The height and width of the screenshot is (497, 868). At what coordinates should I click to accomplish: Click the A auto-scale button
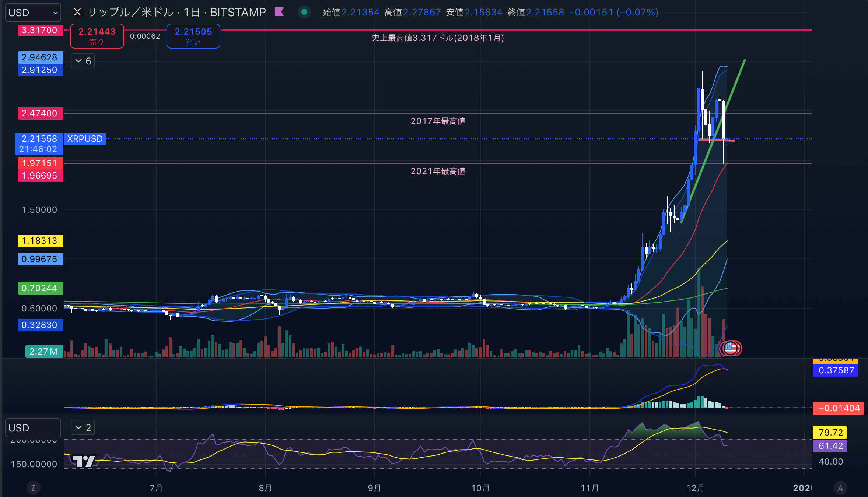(840, 488)
